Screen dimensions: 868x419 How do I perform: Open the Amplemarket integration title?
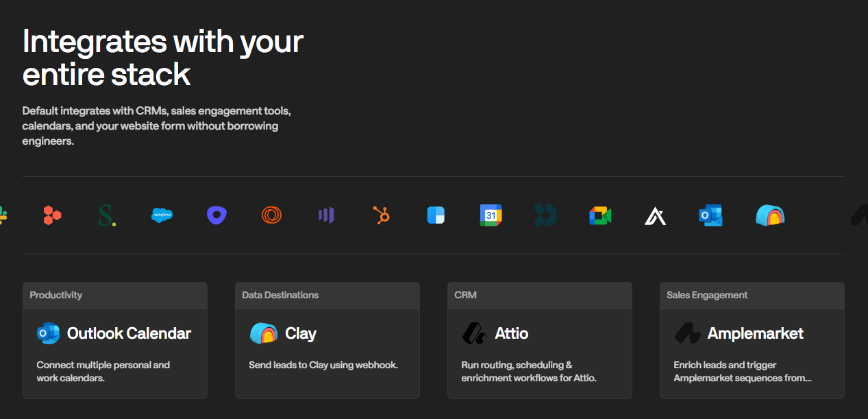756,334
